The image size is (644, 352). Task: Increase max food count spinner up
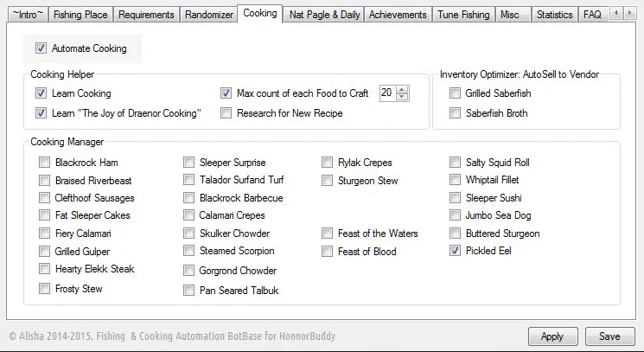[x=402, y=90]
